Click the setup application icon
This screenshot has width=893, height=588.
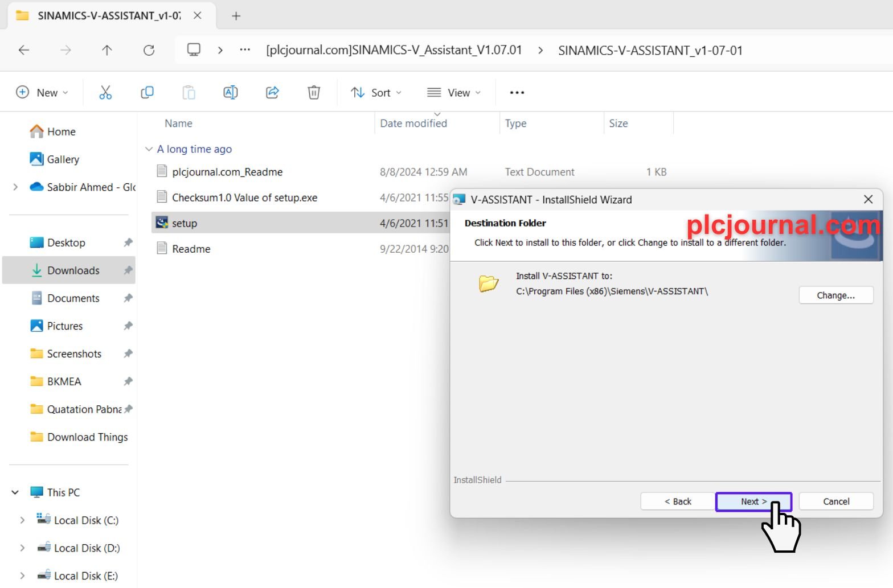tap(162, 222)
